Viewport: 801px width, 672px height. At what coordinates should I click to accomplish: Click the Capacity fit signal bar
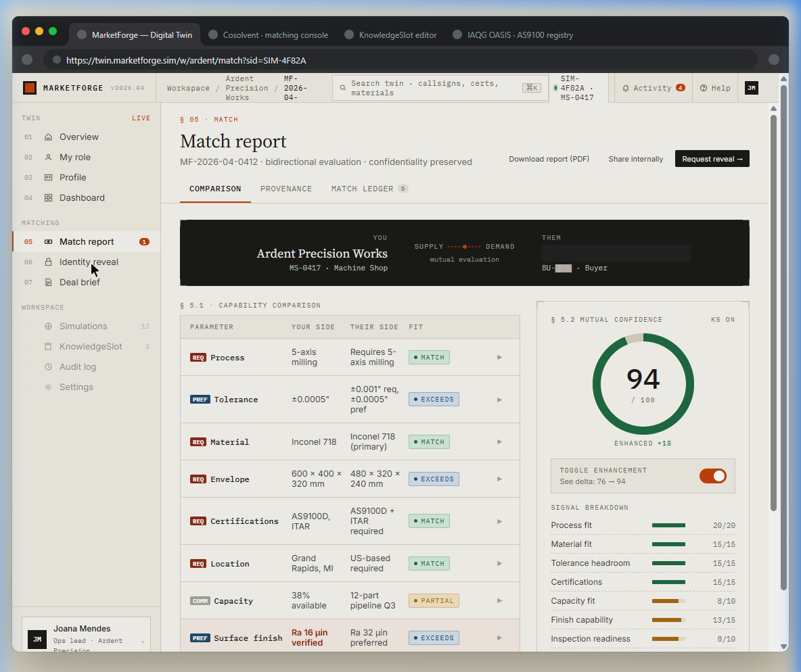click(668, 601)
